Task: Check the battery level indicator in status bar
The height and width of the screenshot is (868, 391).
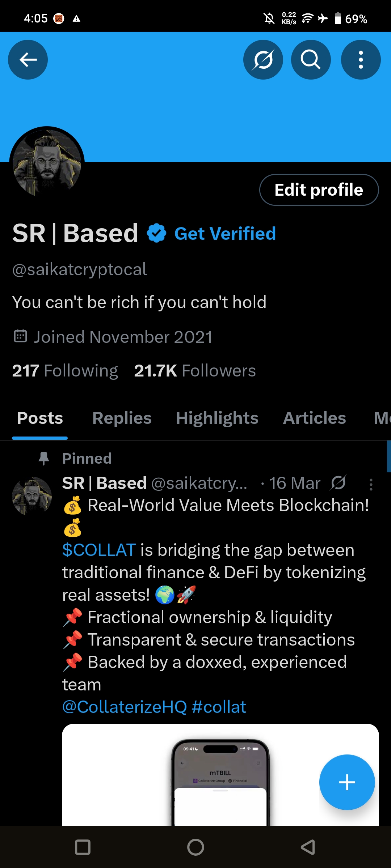Action: (338, 18)
